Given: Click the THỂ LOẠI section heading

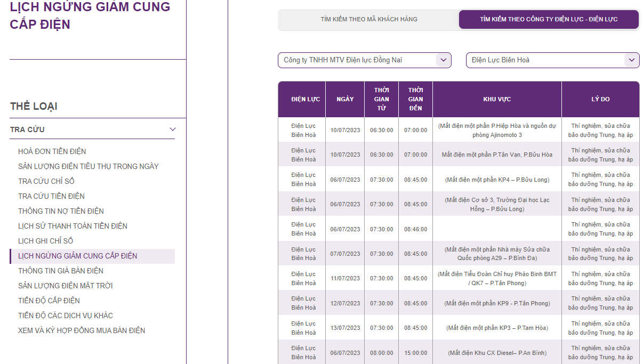Looking at the screenshot, I should click(x=34, y=106).
